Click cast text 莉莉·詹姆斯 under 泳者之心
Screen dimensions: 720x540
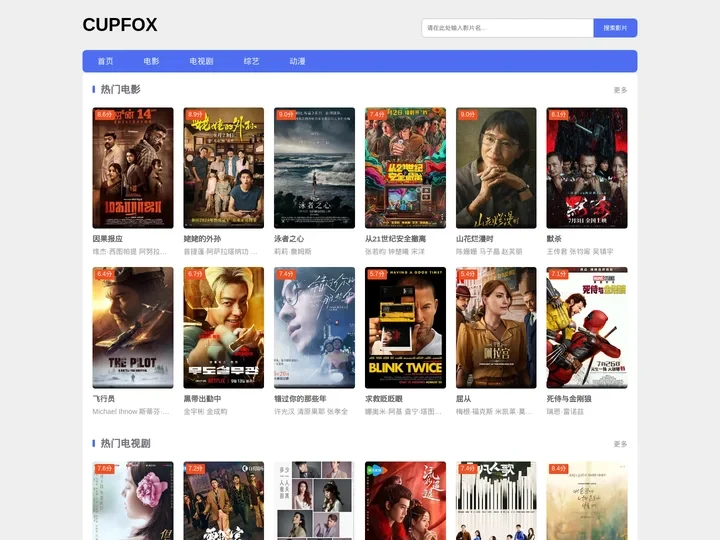pyautogui.click(x=293, y=252)
